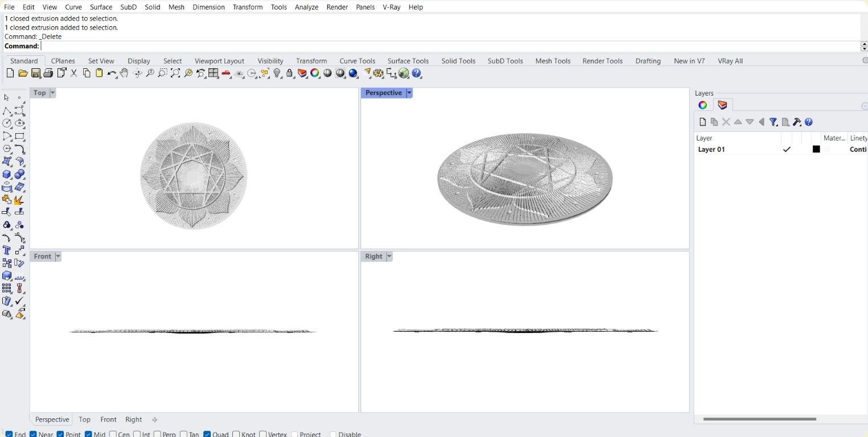This screenshot has width=868, height=437.
Task: Switch to the Mesh Tools toolbar tab
Action: point(552,61)
